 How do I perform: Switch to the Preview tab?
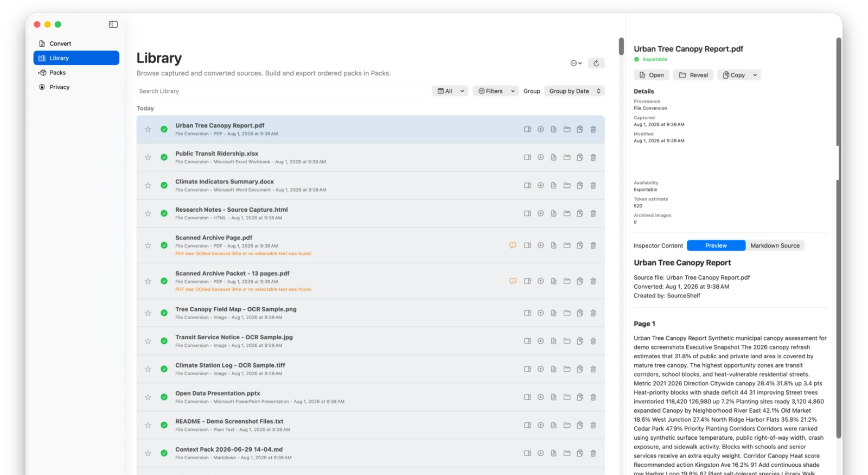pyautogui.click(x=716, y=246)
